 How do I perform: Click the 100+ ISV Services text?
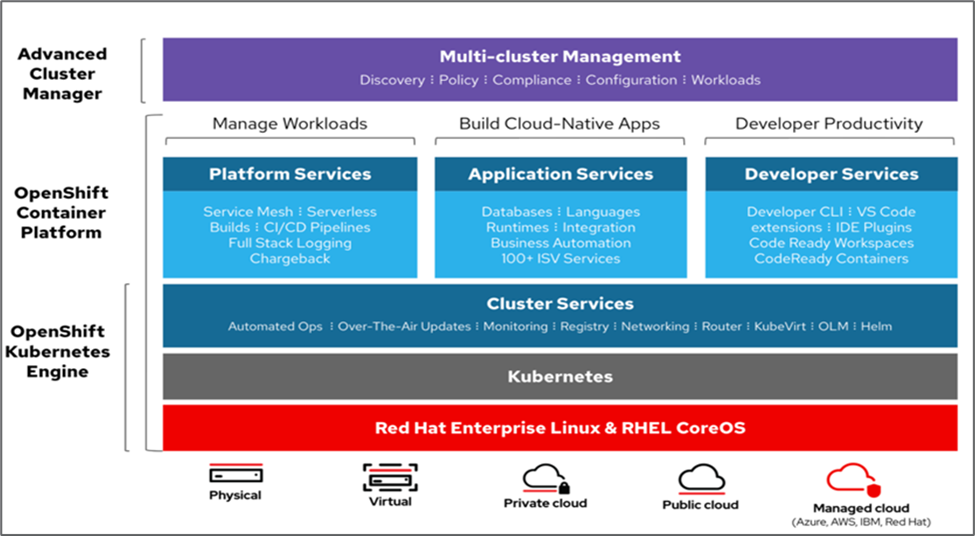point(561,259)
